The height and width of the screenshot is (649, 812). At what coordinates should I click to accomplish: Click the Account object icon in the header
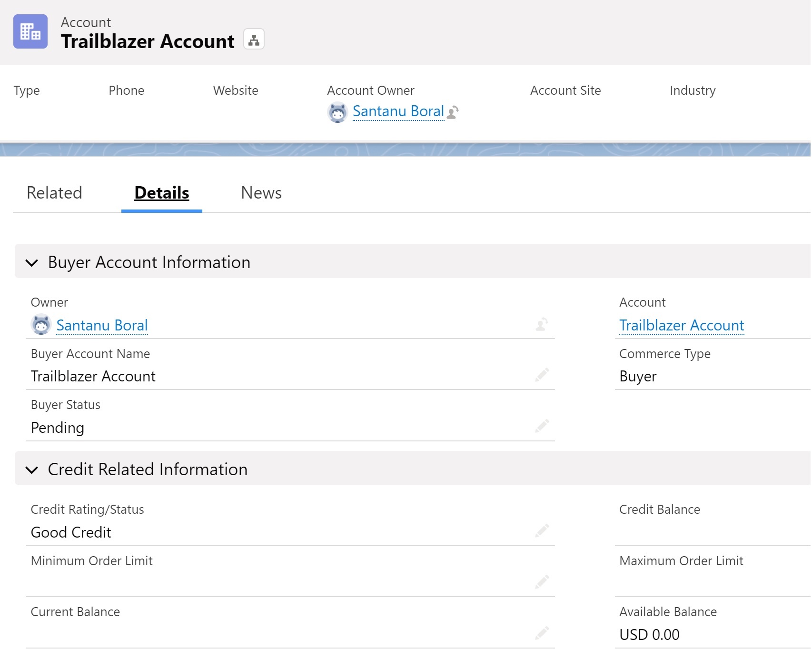30,31
